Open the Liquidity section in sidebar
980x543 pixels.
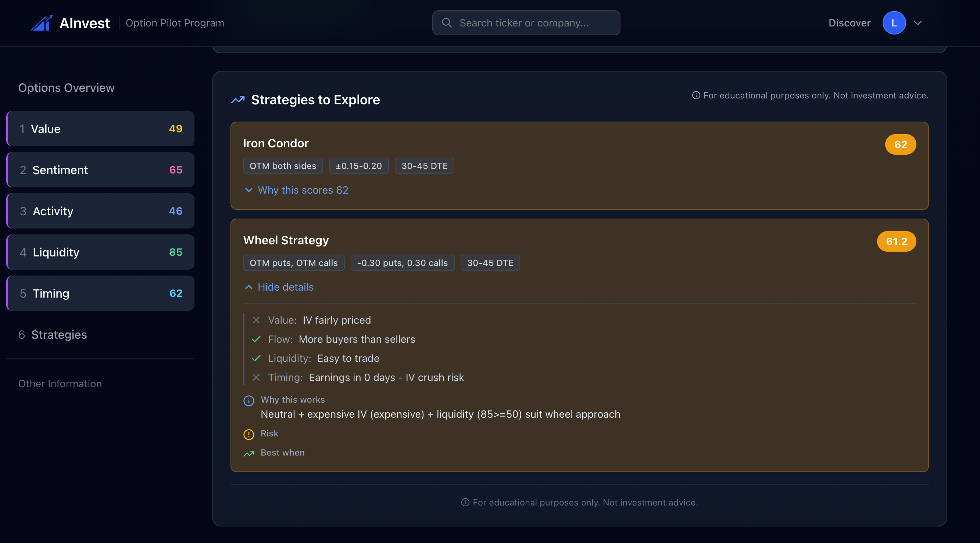pos(100,252)
